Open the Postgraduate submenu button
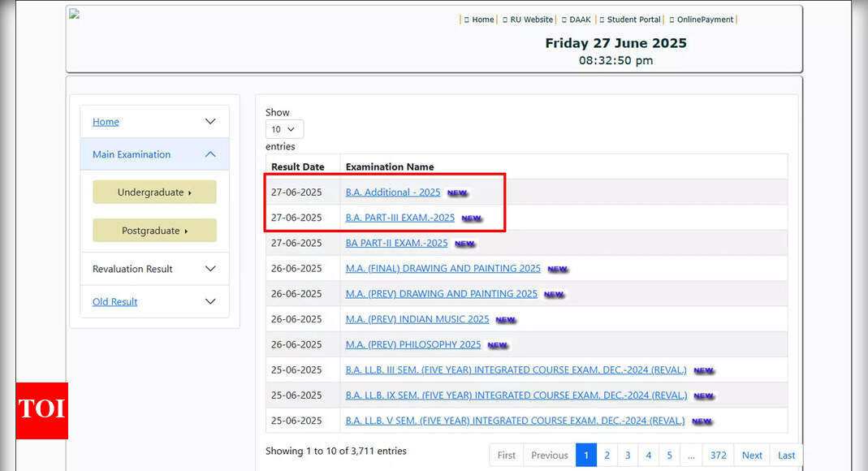The width and height of the screenshot is (868, 471). [x=154, y=231]
